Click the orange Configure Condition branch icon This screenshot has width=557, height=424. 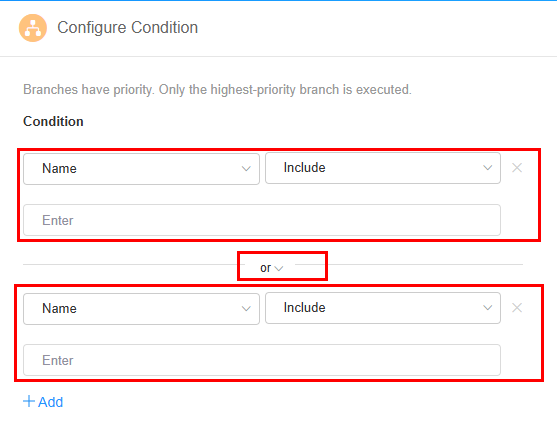click(x=33, y=28)
